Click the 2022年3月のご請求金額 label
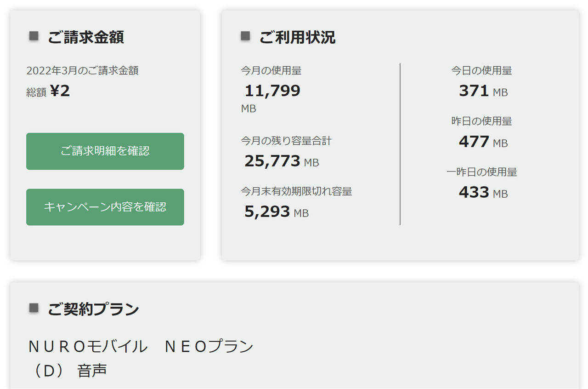Image resolution: width=588 pixels, height=389 pixels. click(x=83, y=70)
